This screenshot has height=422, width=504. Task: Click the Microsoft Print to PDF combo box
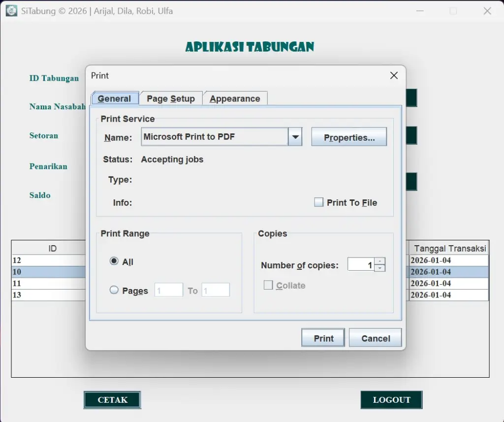[x=215, y=137]
